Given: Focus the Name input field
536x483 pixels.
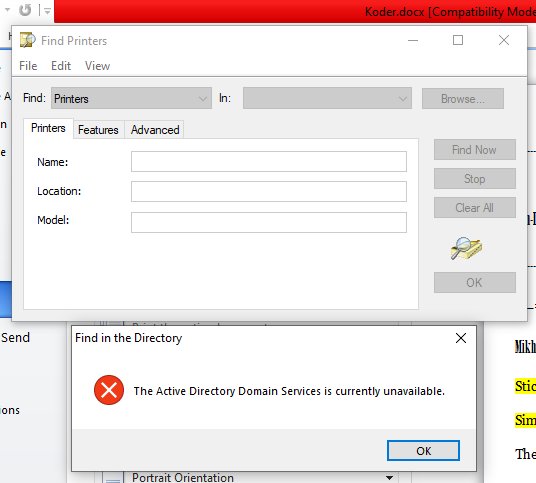Looking at the screenshot, I should 269,162.
